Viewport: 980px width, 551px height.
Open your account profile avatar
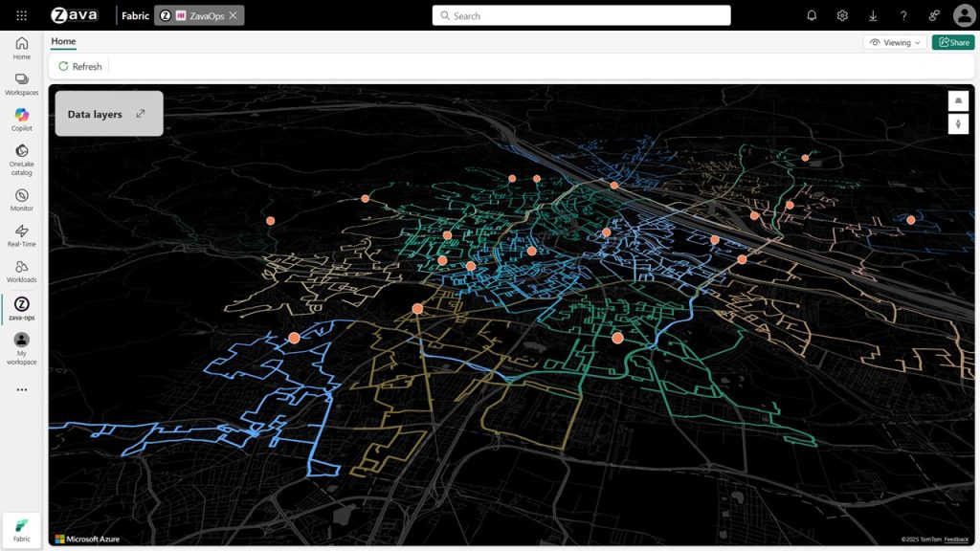pyautogui.click(x=963, y=15)
